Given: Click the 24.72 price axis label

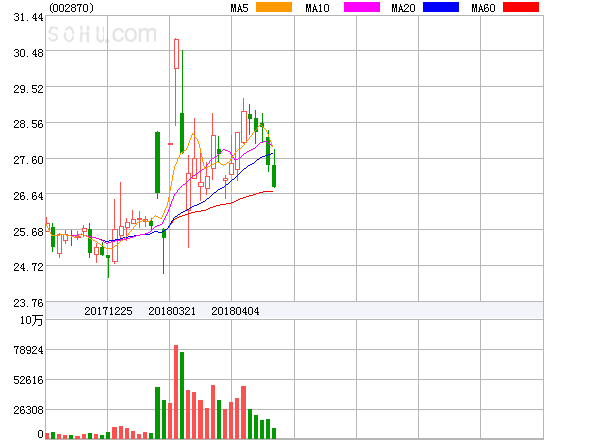Looking at the screenshot, I should click(x=28, y=267).
